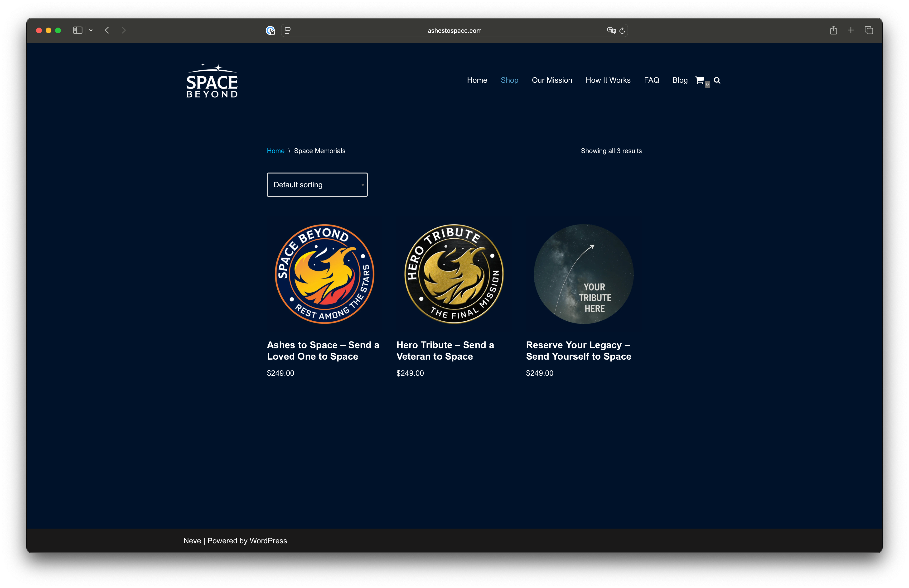The height and width of the screenshot is (588, 909).
Task: Open a new tab with plus icon
Action: pyautogui.click(x=851, y=30)
